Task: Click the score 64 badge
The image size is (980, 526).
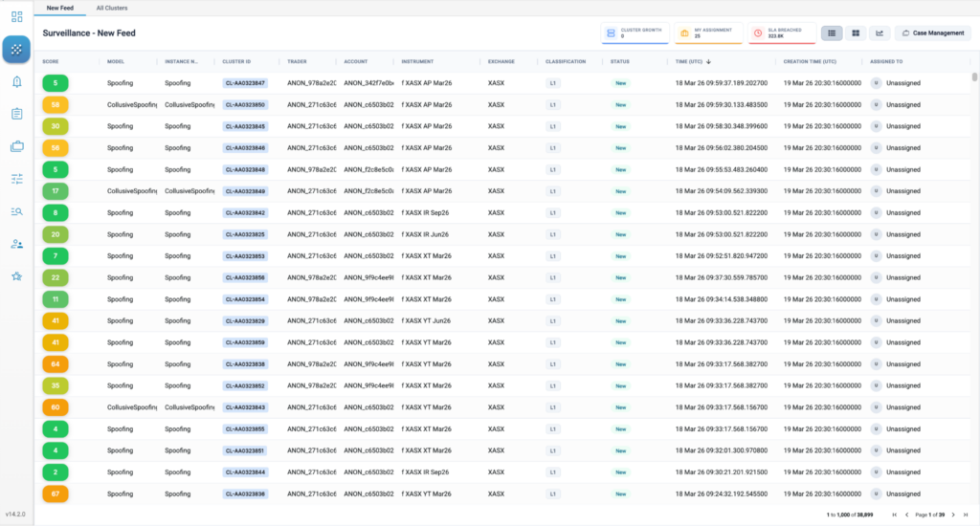Action: (56, 364)
